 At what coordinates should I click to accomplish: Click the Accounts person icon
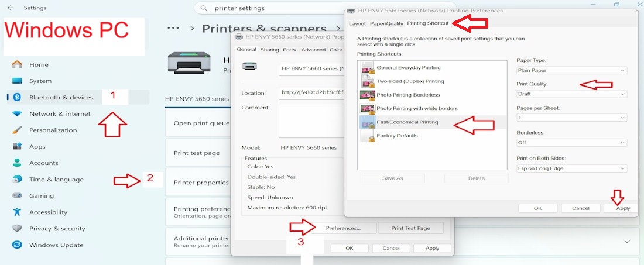(x=17, y=163)
